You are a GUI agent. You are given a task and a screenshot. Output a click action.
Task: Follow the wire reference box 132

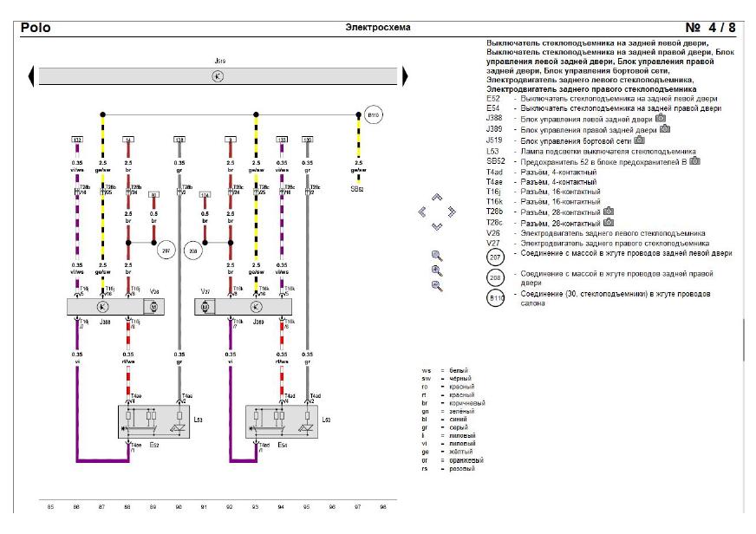pyautogui.click(x=76, y=139)
